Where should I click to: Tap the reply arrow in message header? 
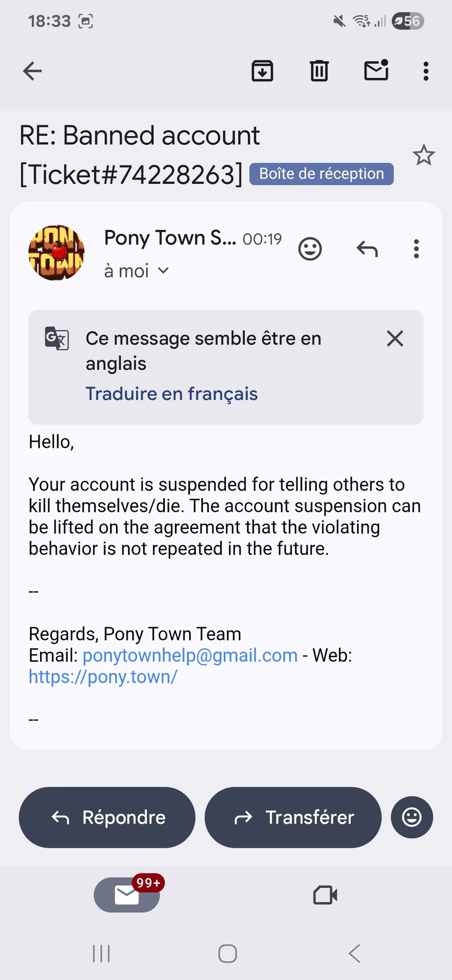367,249
